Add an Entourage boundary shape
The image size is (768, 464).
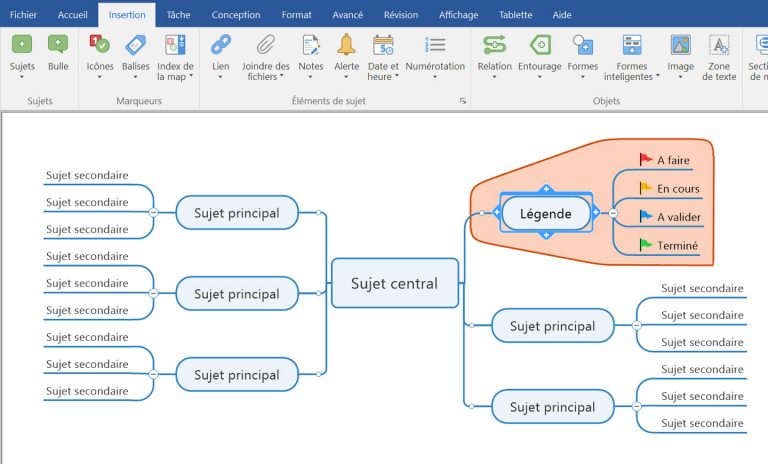[540, 45]
